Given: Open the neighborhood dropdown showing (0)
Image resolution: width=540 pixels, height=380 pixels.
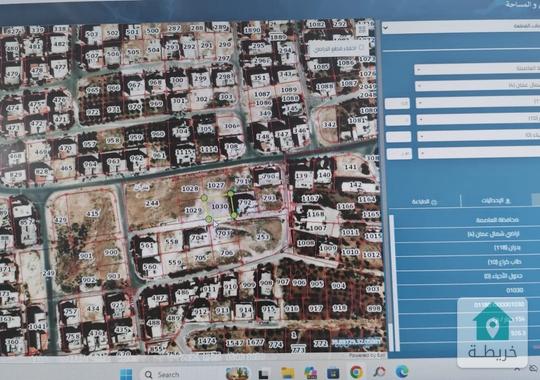Looking at the screenshot, I should tap(478, 136).
